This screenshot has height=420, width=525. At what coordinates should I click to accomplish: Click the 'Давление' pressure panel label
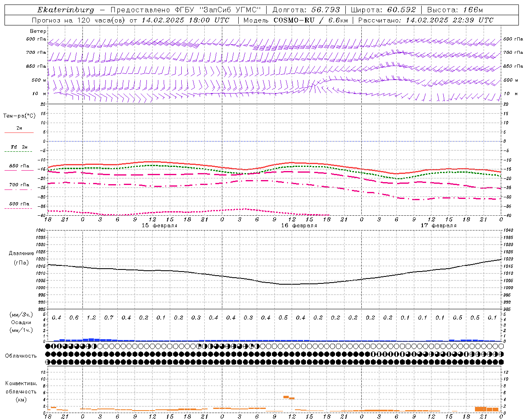(21, 253)
